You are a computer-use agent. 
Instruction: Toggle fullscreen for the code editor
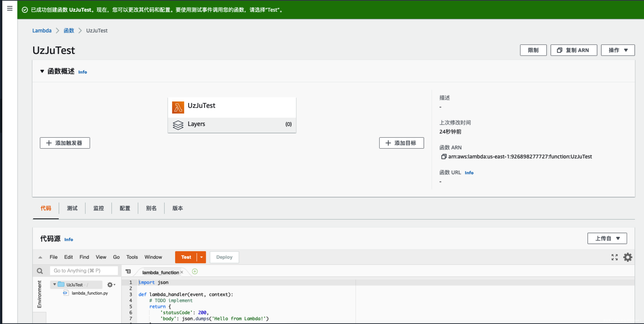point(614,257)
